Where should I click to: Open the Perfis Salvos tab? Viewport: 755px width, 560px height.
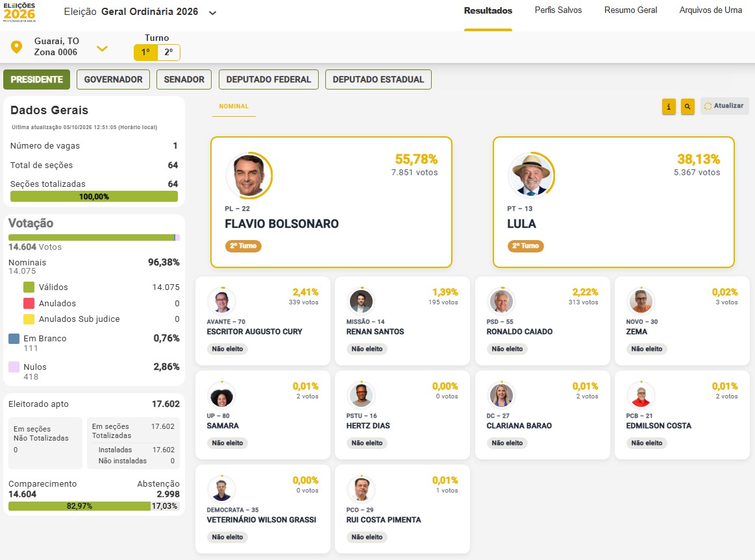[558, 10]
